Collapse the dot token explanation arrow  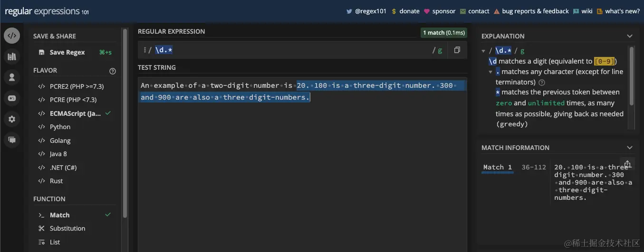click(491, 72)
